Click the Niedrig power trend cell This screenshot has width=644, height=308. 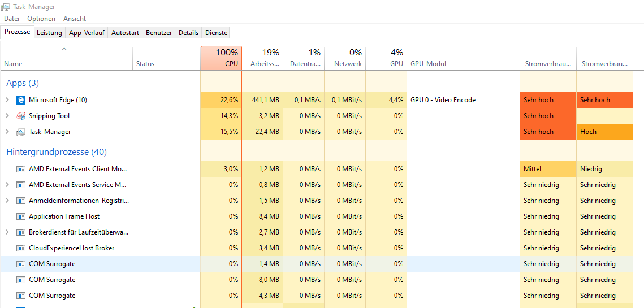pyautogui.click(x=604, y=169)
